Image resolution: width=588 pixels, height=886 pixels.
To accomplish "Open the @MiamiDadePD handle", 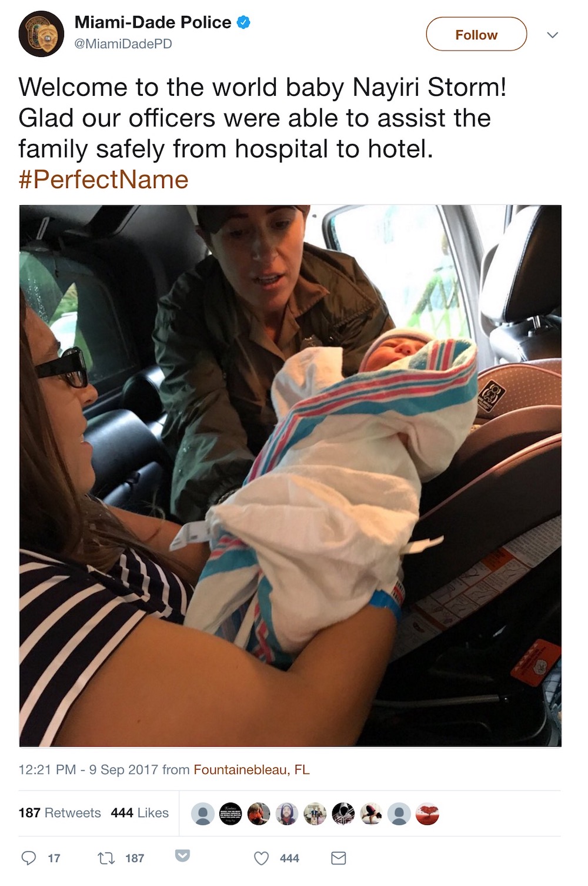I will pos(123,44).
